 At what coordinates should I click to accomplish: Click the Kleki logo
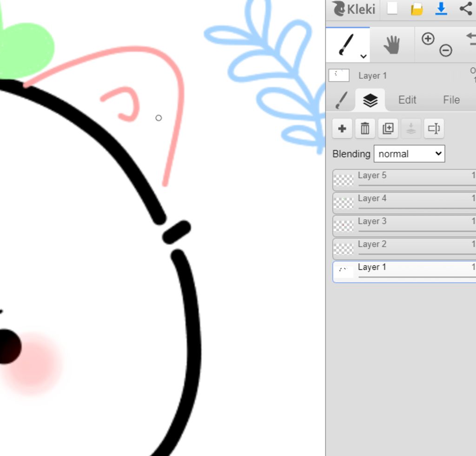pyautogui.click(x=354, y=9)
